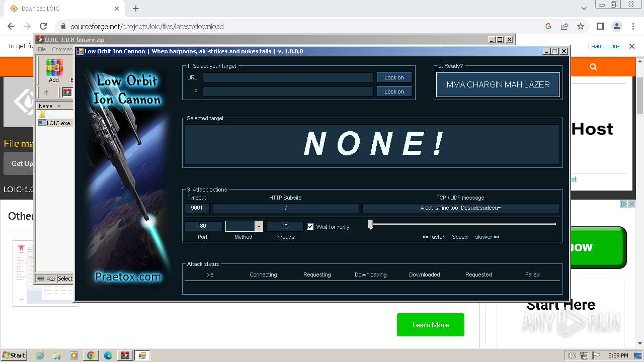
Task: Click the Port field showing 80
Action: click(203, 226)
